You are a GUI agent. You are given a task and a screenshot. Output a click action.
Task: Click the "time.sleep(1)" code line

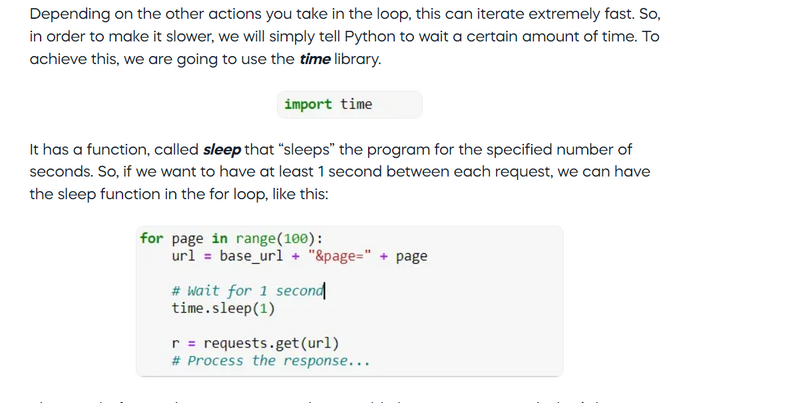click(223, 308)
